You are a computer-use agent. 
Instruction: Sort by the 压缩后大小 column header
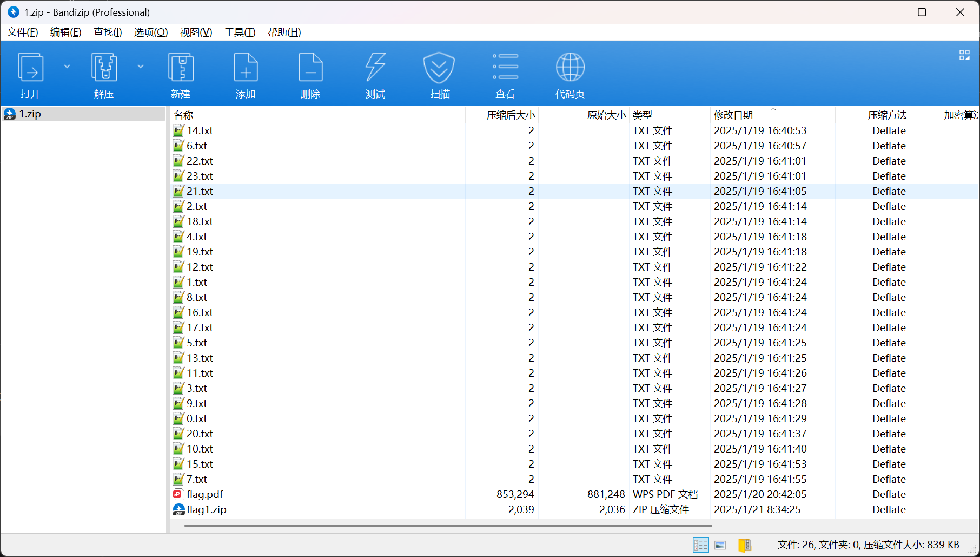[x=502, y=115]
